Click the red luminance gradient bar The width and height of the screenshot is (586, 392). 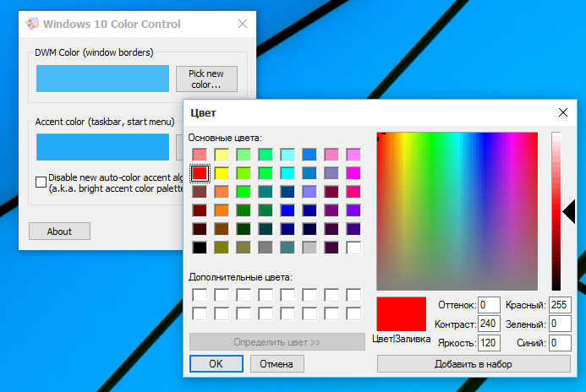[556, 211]
